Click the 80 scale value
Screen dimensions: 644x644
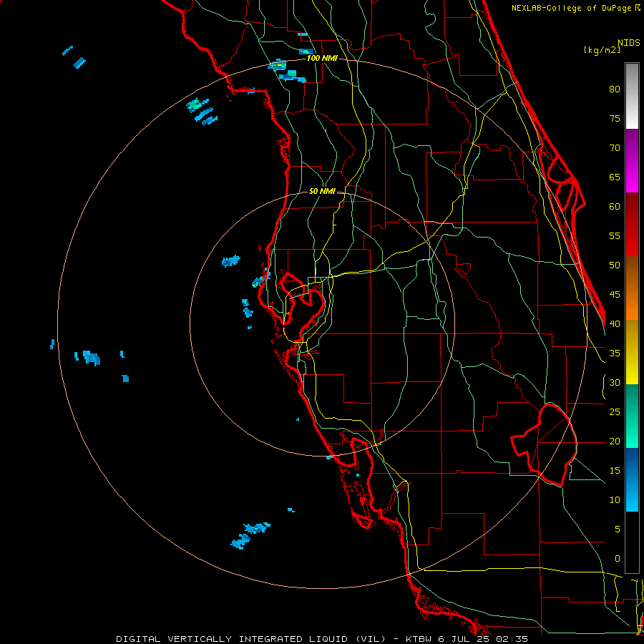click(x=615, y=89)
